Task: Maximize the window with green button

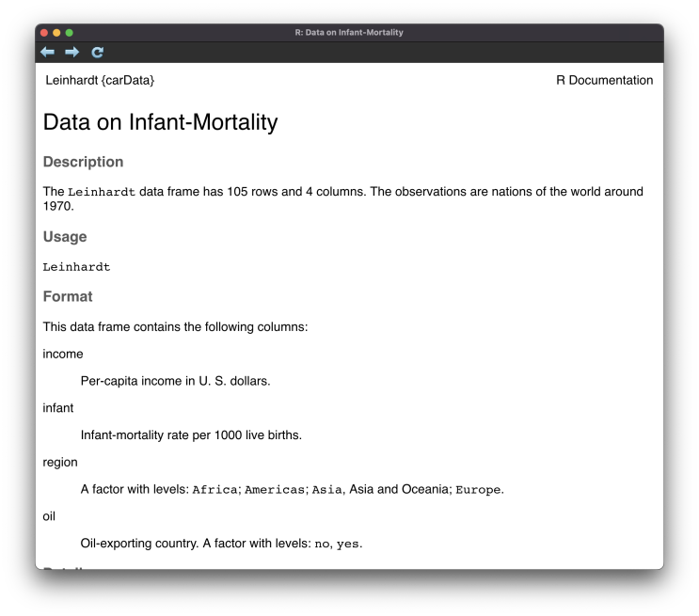Action: pos(69,33)
